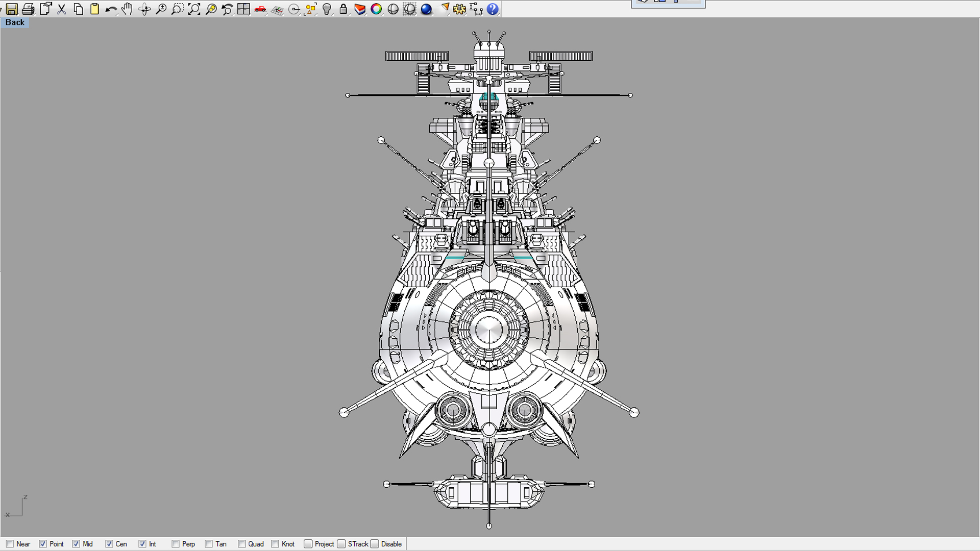This screenshot has width=980, height=551.
Task: Switch to shaded viewport sphere icon
Action: click(393, 9)
